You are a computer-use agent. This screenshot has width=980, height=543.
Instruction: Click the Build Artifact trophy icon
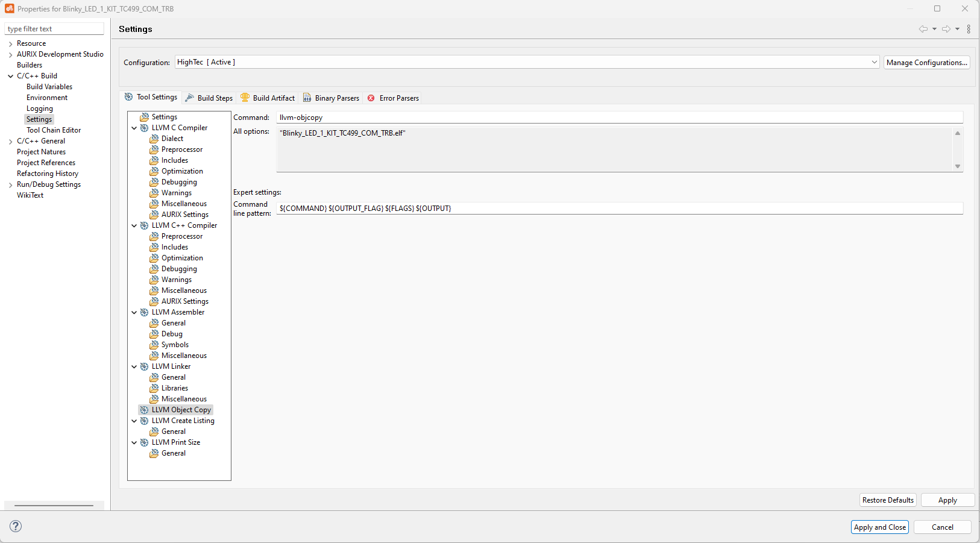pos(245,97)
